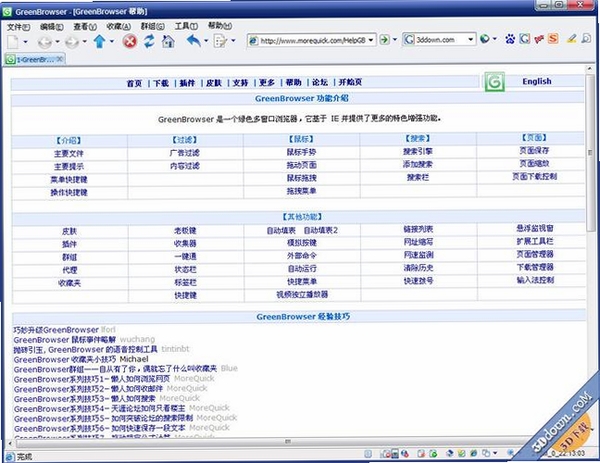Screen dimensions: 600x463
Task: Open the 鼠标手势 help link
Action: tap(302, 152)
